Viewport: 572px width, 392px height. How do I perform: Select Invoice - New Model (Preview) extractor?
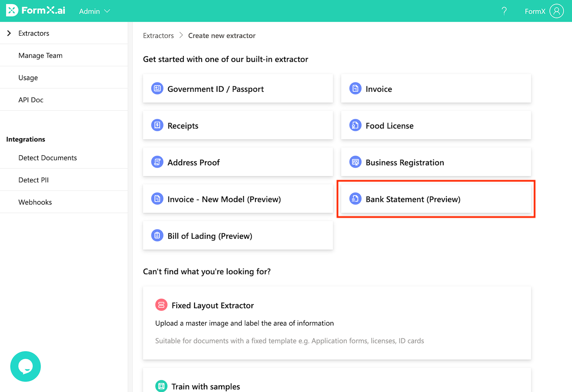pyautogui.click(x=238, y=199)
